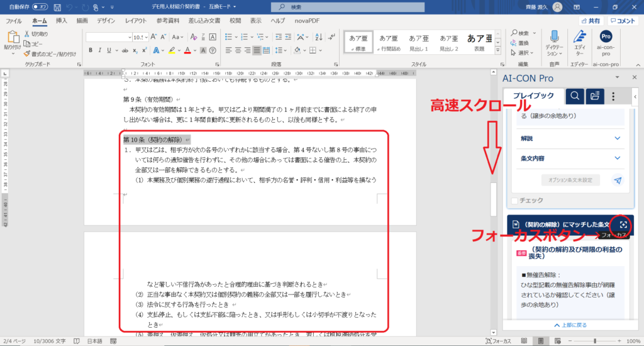Open the Editor tool
This screenshot has width=644, height=346.
[x=579, y=43]
